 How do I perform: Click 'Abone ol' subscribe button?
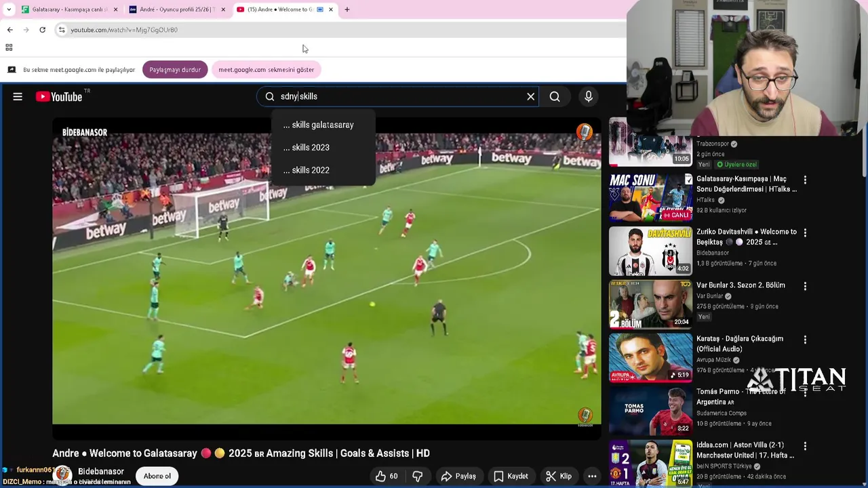(x=157, y=476)
